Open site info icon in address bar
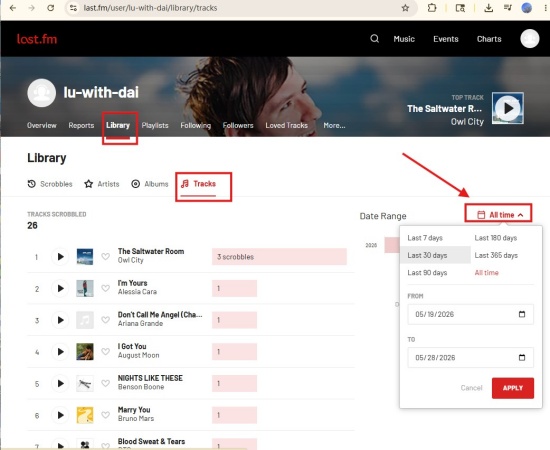 point(73,8)
